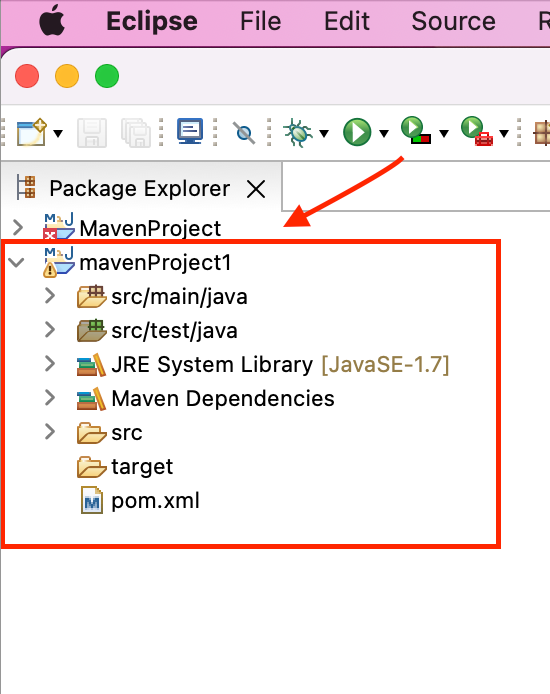550x694 pixels.
Task: Toggle Skip All Breakpoints icon
Action: click(x=244, y=133)
